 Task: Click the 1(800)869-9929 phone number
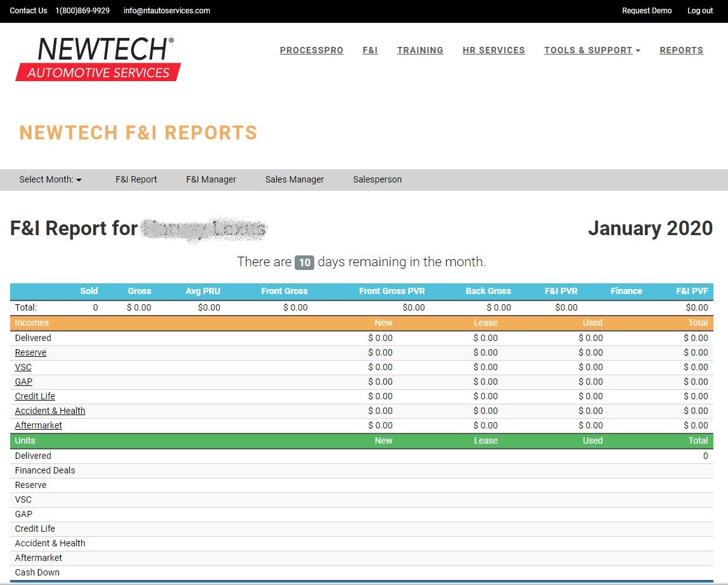(82, 11)
